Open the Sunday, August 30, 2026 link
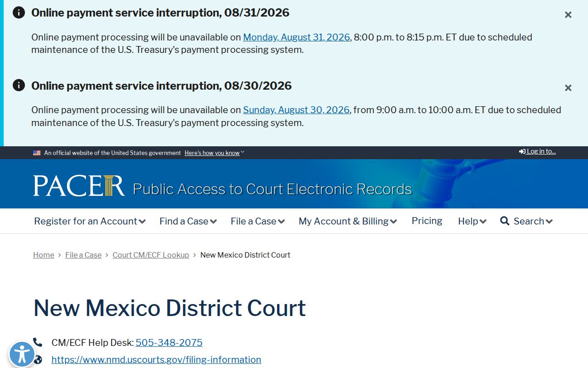This screenshot has width=588, height=368. [x=296, y=110]
